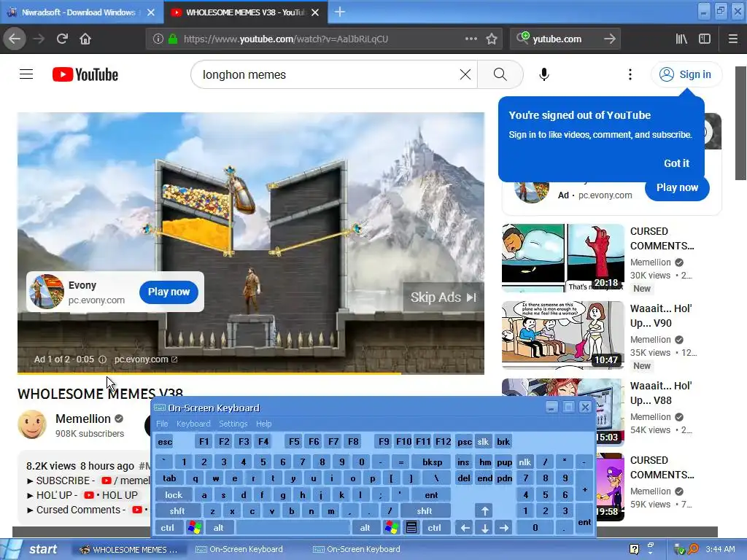
Task: Click the page vertical scrollbar thumb
Action: [741, 123]
